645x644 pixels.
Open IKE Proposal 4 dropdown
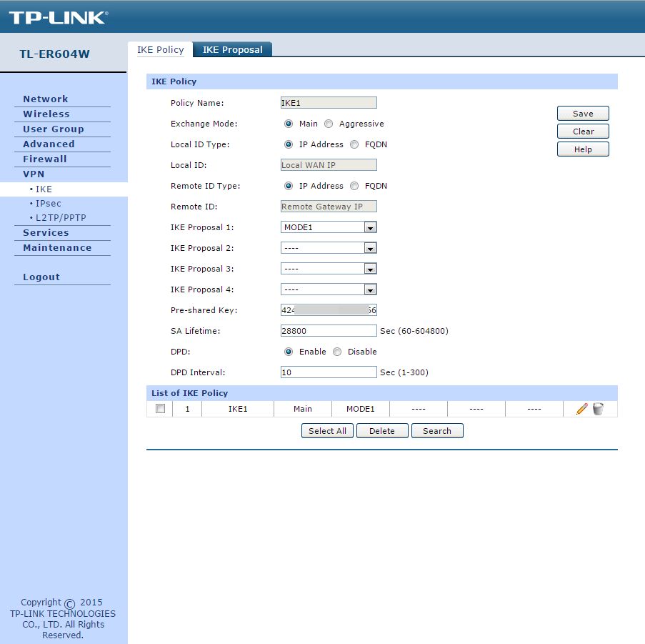tap(329, 289)
